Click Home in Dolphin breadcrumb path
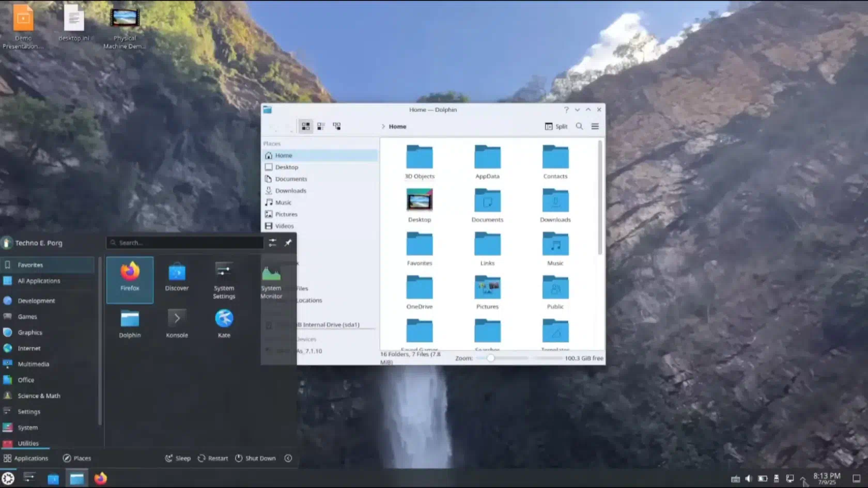 pos(397,127)
